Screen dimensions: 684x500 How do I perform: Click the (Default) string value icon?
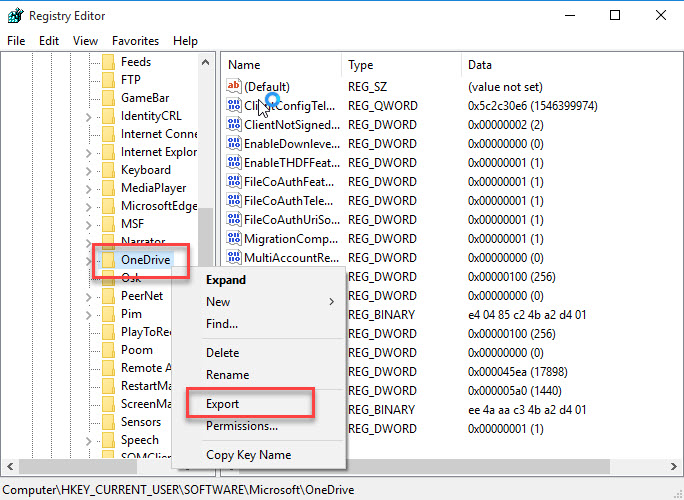pyautogui.click(x=234, y=86)
